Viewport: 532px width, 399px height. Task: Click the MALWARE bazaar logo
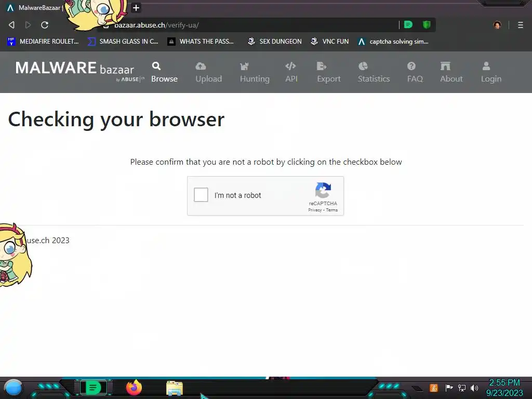tap(79, 71)
